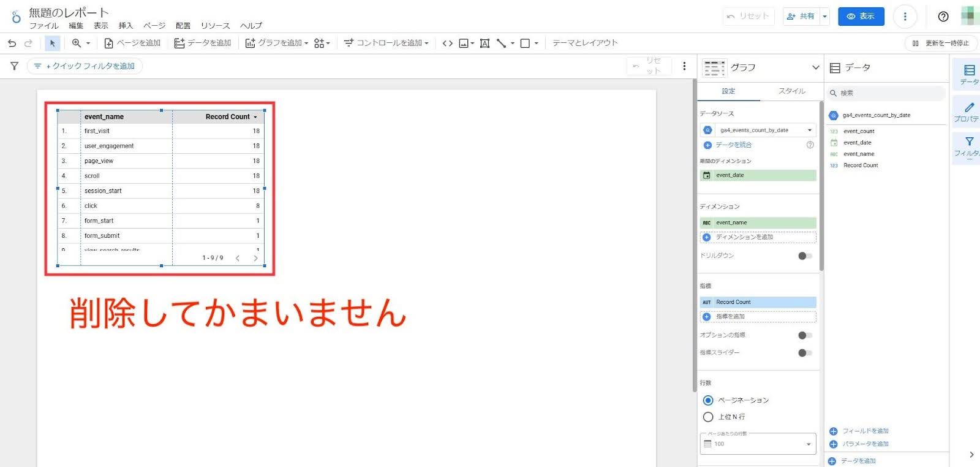Select the rectangle shape tool
The width and height of the screenshot is (980, 467).
[x=525, y=43]
